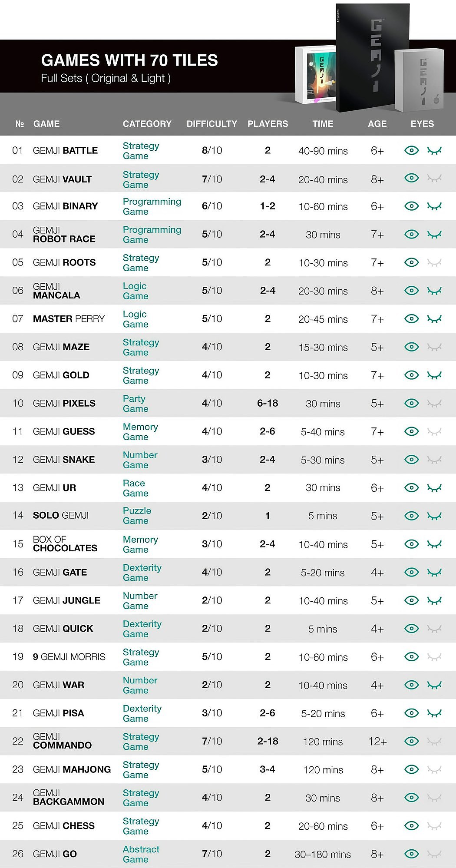Click open eye icon for Gemji Battle

[411, 150]
